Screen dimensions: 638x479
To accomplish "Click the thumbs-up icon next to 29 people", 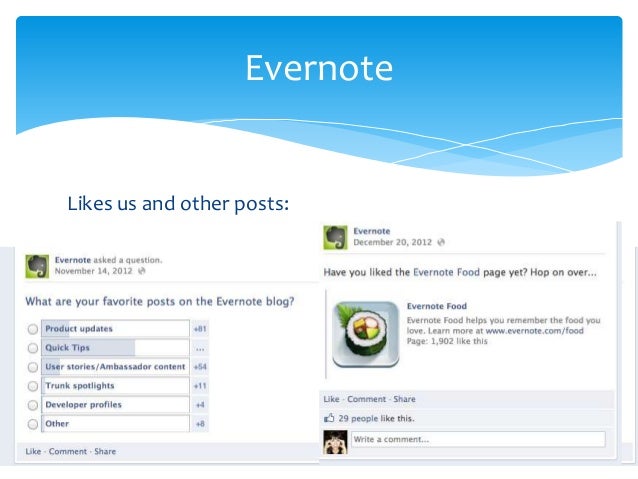I will click(329, 418).
